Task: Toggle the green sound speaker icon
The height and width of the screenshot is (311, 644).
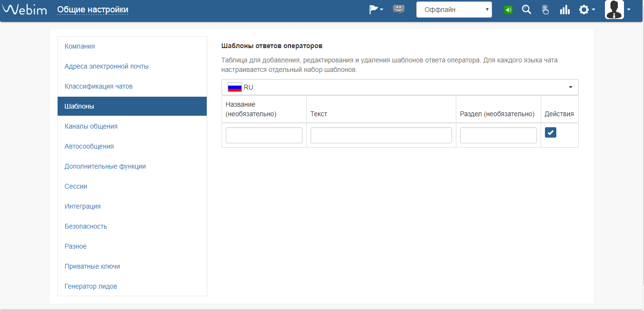Action: pyautogui.click(x=508, y=10)
